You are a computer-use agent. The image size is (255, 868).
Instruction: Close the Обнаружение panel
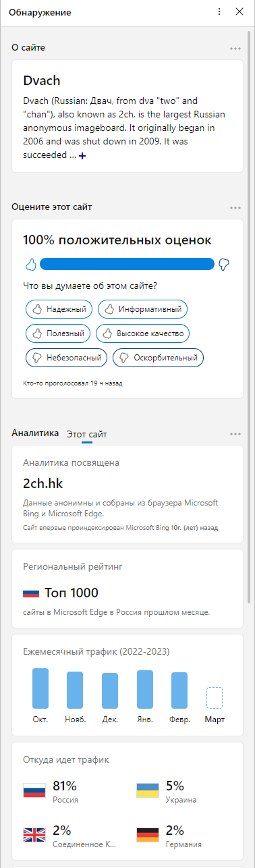239,11
